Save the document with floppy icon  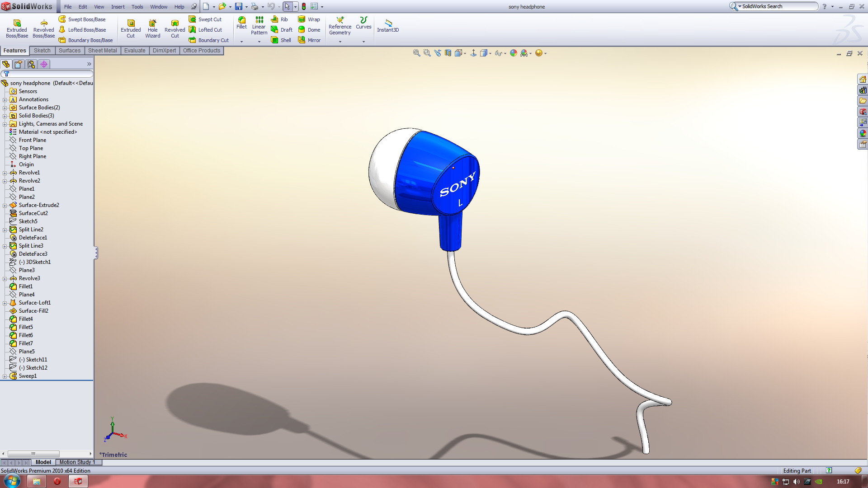tap(238, 6)
